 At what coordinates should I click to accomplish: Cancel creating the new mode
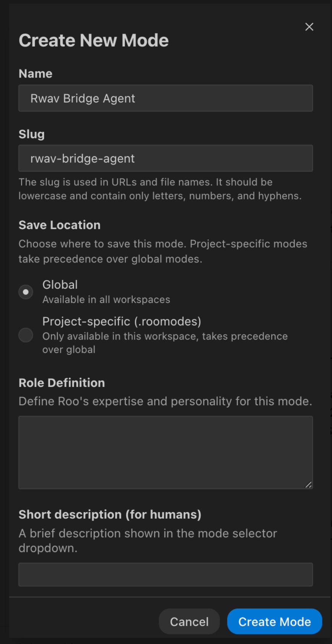click(x=189, y=621)
